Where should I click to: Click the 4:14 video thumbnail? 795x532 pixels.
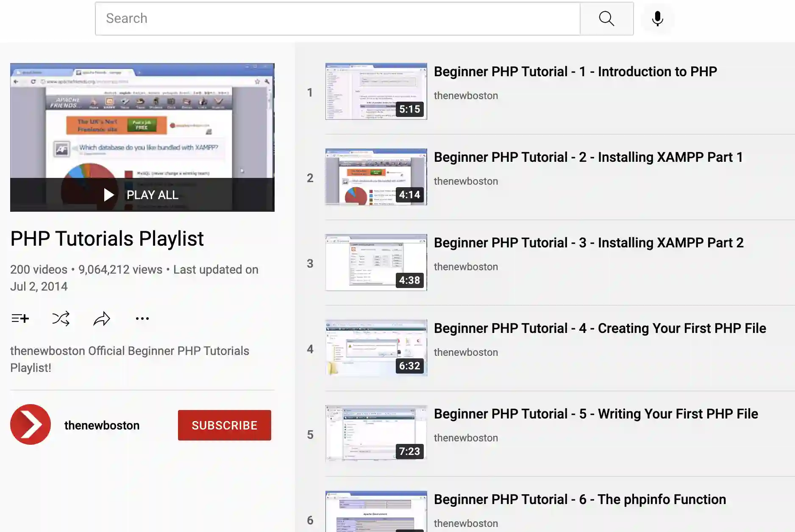(x=376, y=177)
